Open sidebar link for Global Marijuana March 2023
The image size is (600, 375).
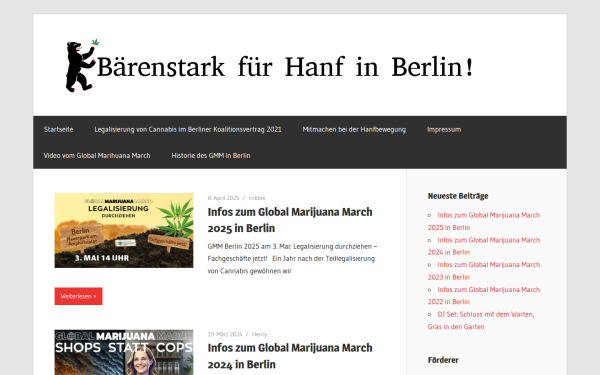click(x=484, y=271)
